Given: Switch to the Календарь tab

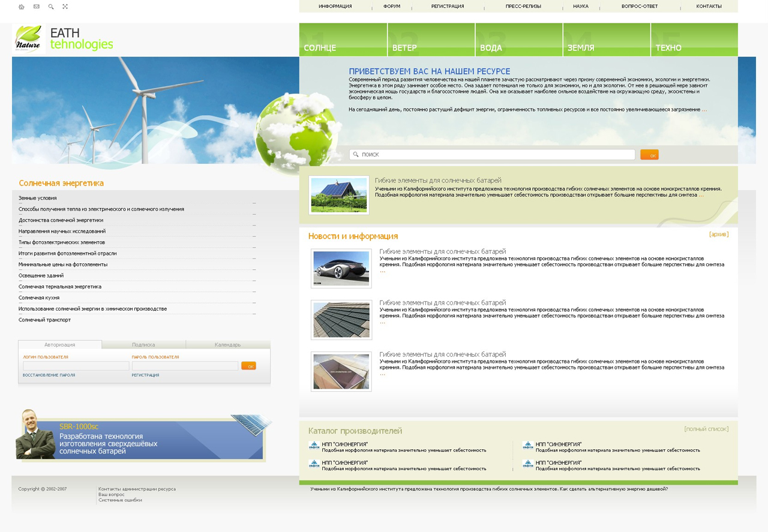Looking at the screenshot, I should [227, 345].
